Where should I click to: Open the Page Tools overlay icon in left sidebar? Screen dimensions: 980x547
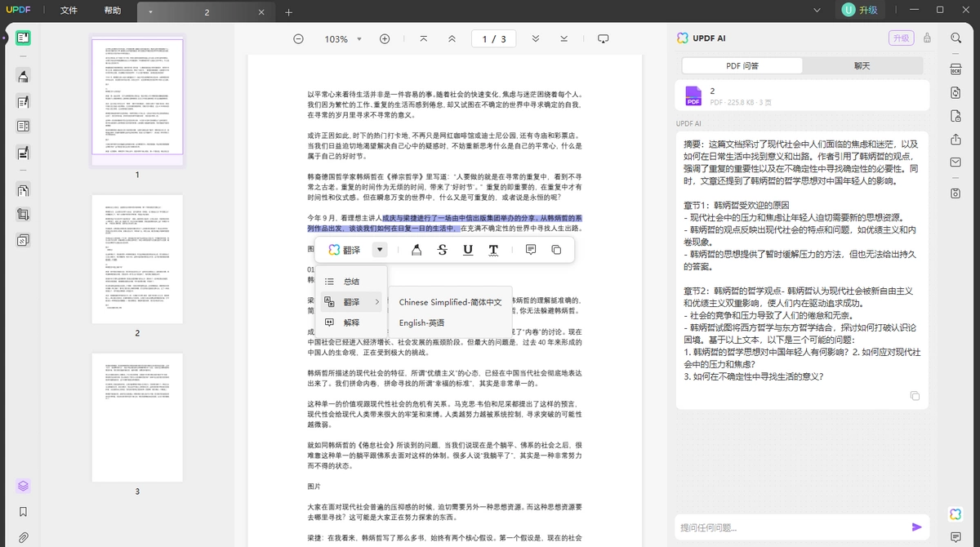pos(23,240)
